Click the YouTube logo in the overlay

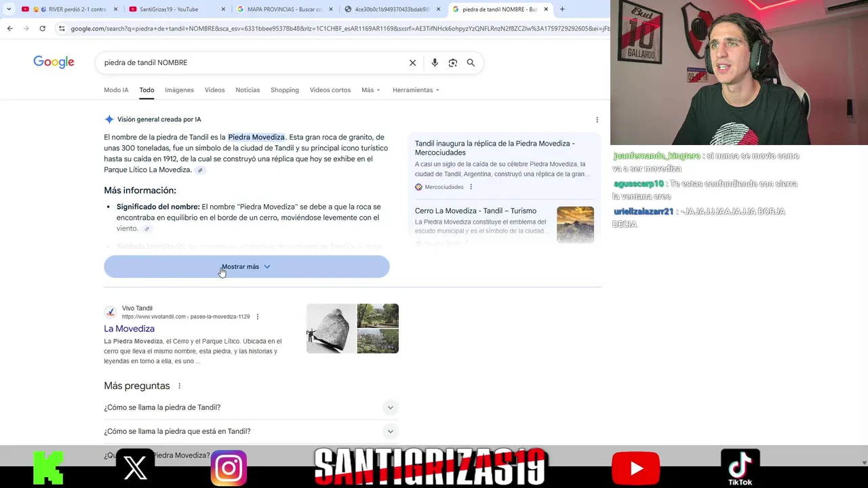pyautogui.click(x=635, y=468)
